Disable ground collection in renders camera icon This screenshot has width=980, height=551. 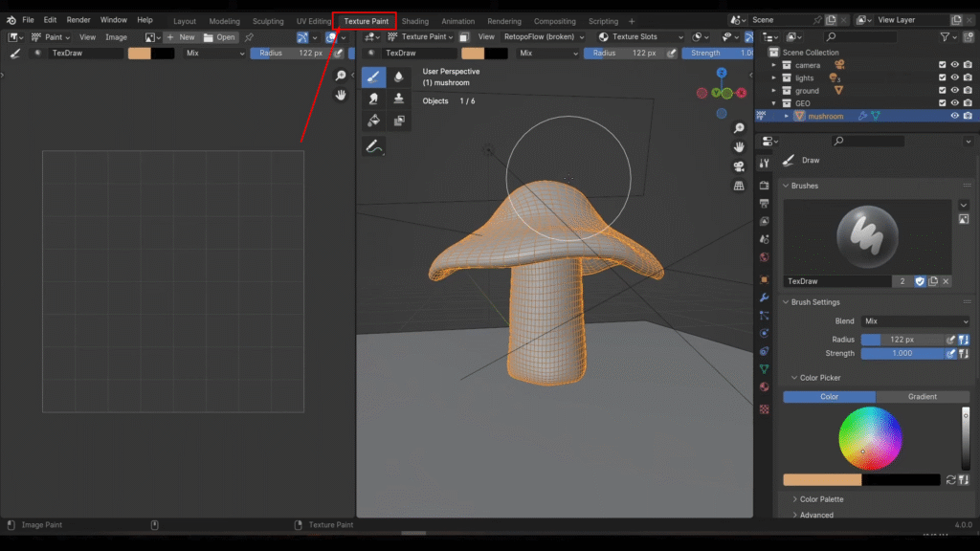(x=968, y=91)
